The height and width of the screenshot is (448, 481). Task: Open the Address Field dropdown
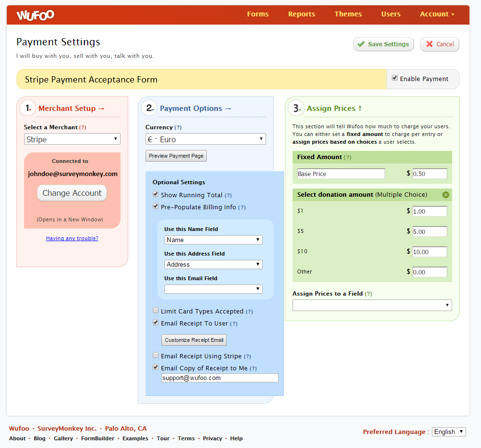pos(213,264)
